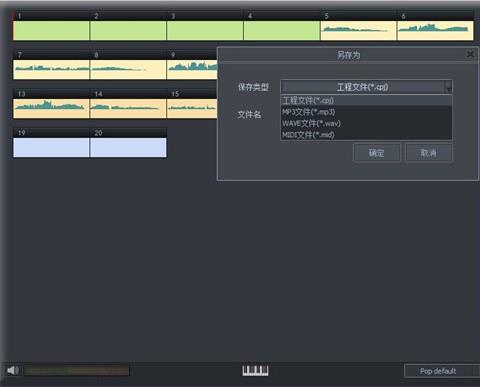This screenshot has height=387, width=480.
Task: Select MIDI文件(*.mid) option
Action: pos(366,134)
